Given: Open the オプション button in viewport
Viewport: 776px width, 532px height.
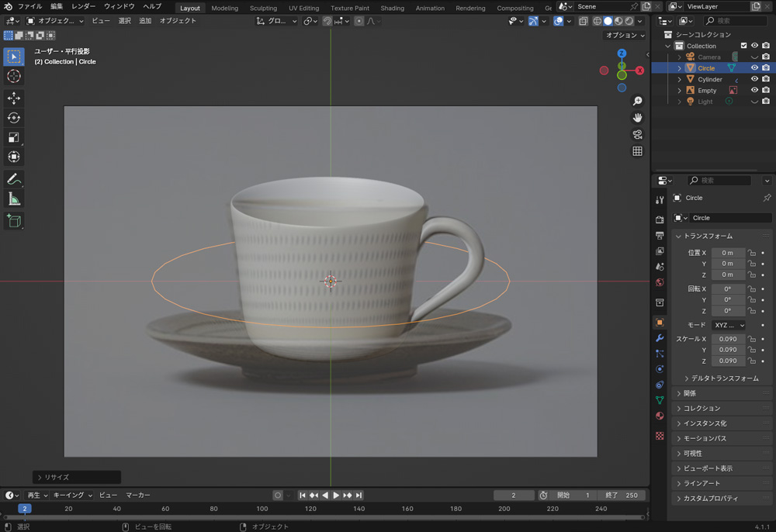Looking at the screenshot, I should tap(624, 35).
